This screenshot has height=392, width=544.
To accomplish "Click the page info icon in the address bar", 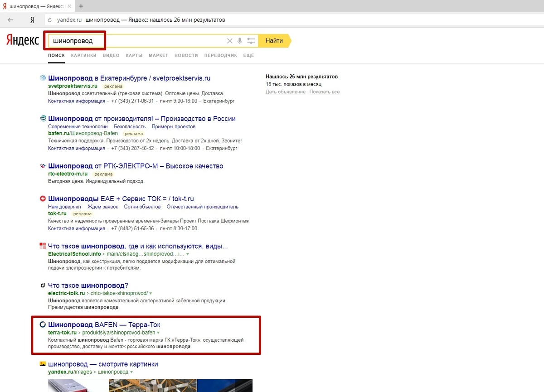I will (50, 20).
